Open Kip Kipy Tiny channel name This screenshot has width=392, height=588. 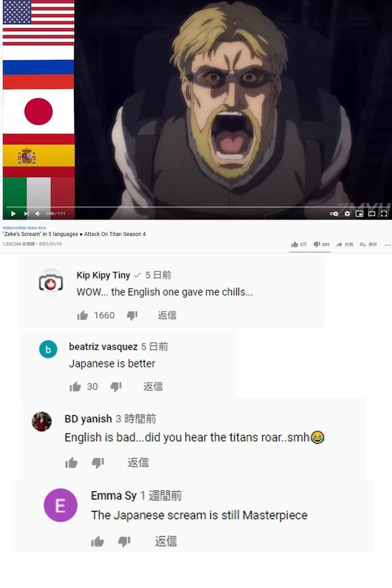tap(103, 275)
